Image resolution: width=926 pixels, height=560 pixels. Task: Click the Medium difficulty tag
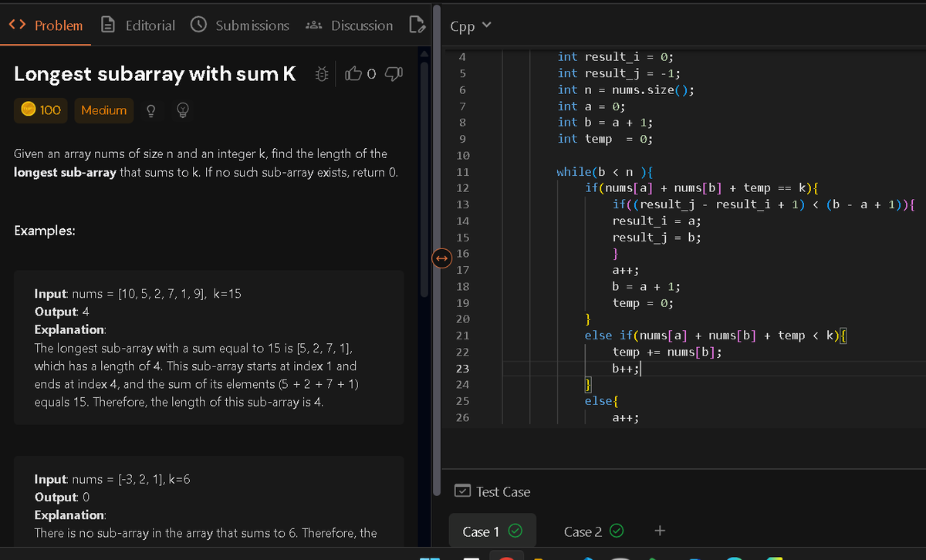point(104,110)
